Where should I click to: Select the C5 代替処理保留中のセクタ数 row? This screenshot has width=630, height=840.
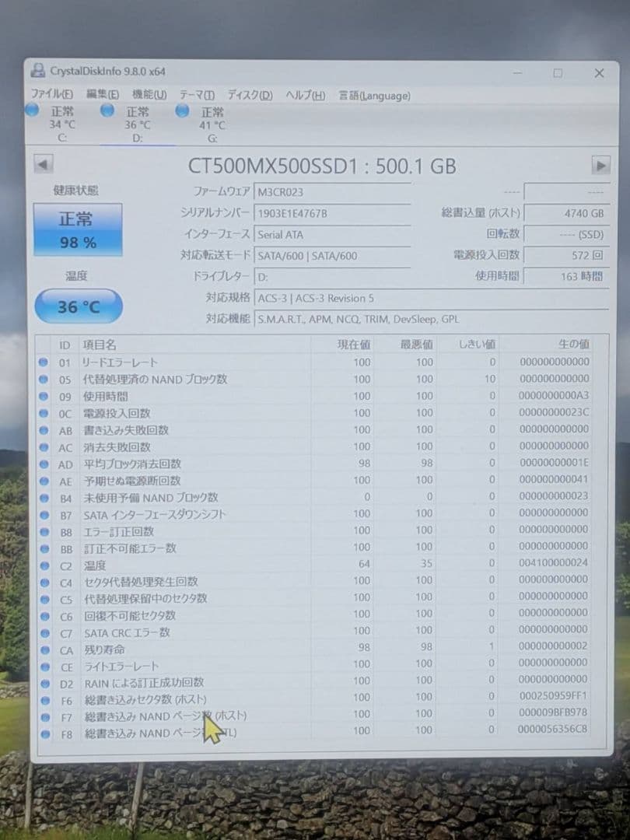click(x=315, y=598)
